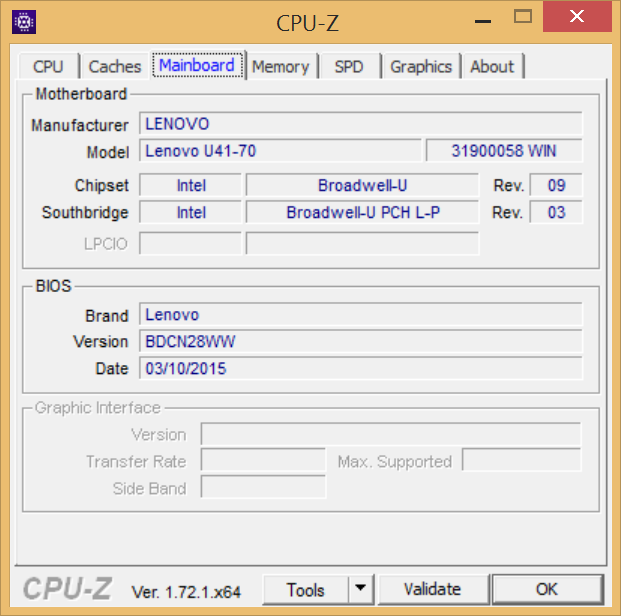Expand the Tools dropdown arrow
The height and width of the screenshot is (616, 621).
point(360,590)
